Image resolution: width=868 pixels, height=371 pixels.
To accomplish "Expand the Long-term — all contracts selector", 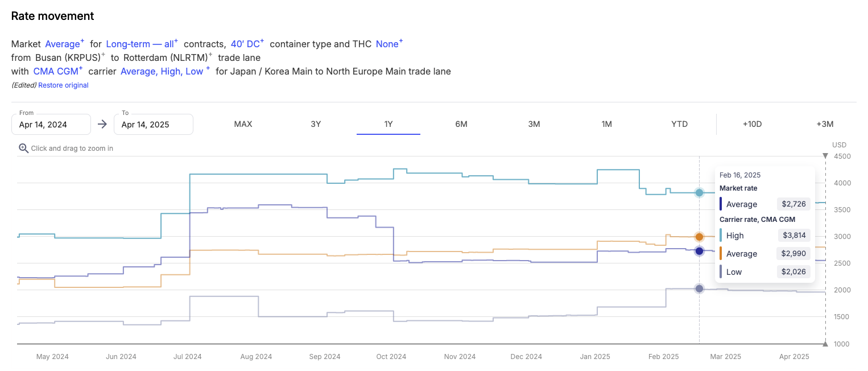I will (142, 44).
